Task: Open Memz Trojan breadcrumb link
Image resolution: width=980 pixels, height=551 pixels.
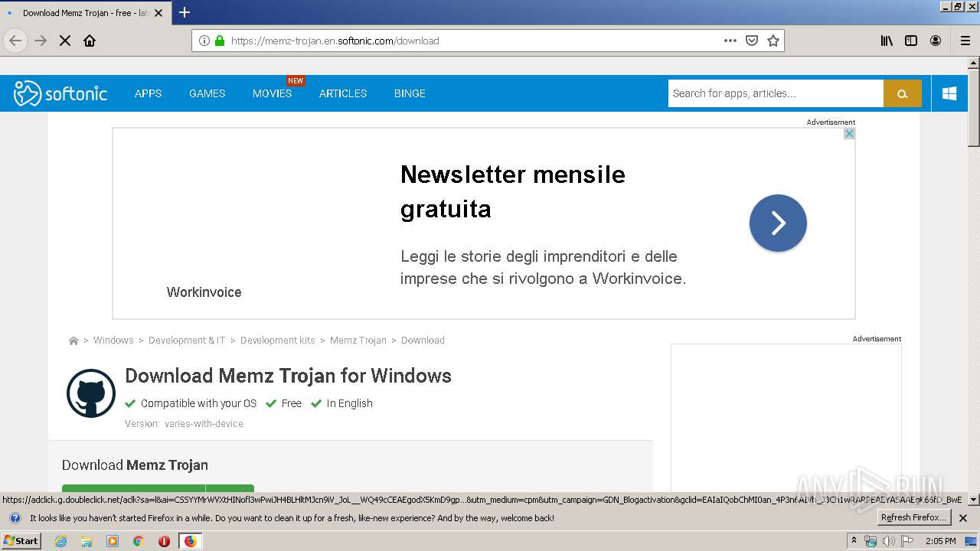Action: (x=358, y=341)
